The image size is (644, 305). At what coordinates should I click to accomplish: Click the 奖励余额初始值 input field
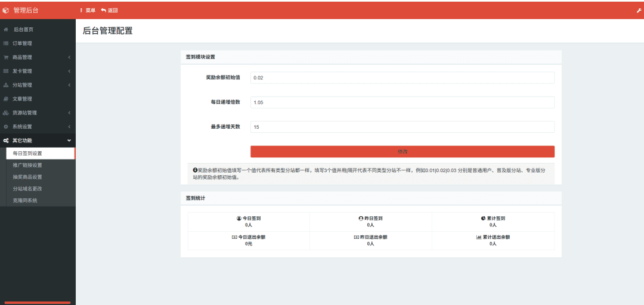pos(402,78)
